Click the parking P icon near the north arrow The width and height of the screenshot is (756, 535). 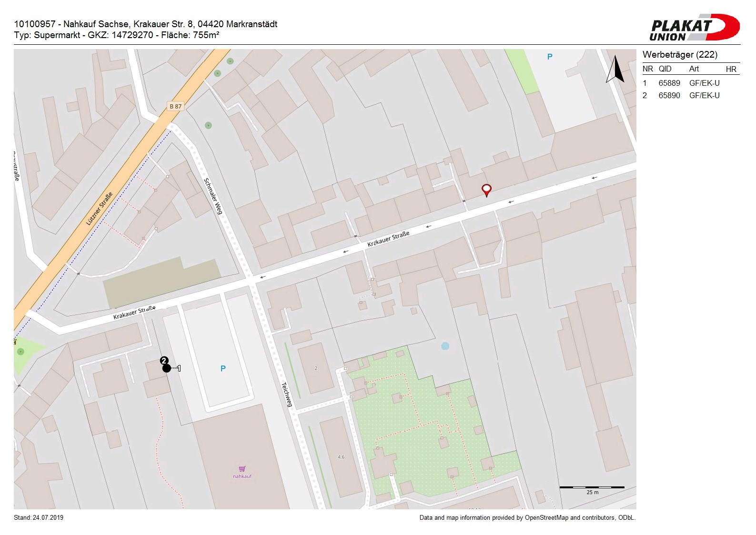click(x=550, y=57)
